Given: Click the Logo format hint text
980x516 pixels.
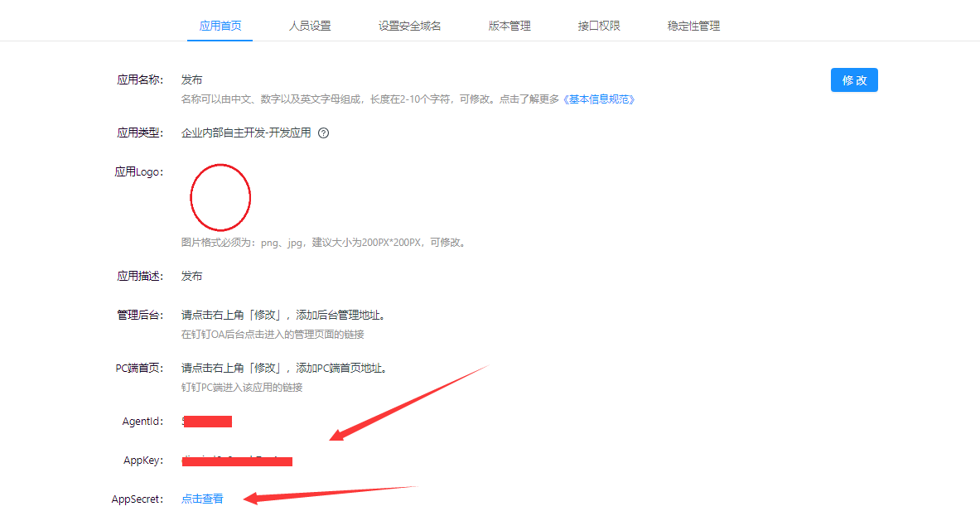Looking at the screenshot, I should pyautogui.click(x=321, y=242).
